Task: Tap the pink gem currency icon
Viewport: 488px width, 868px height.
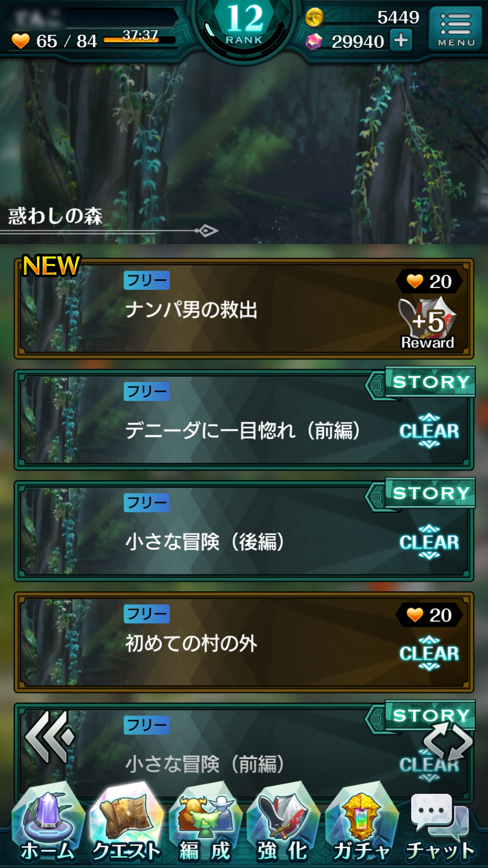Action: (x=314, y=42)
